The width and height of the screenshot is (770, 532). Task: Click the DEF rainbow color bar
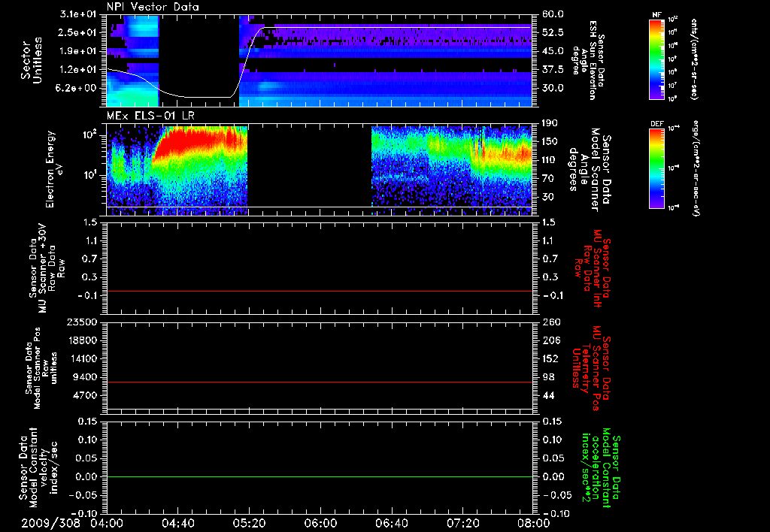click(657, 169)
